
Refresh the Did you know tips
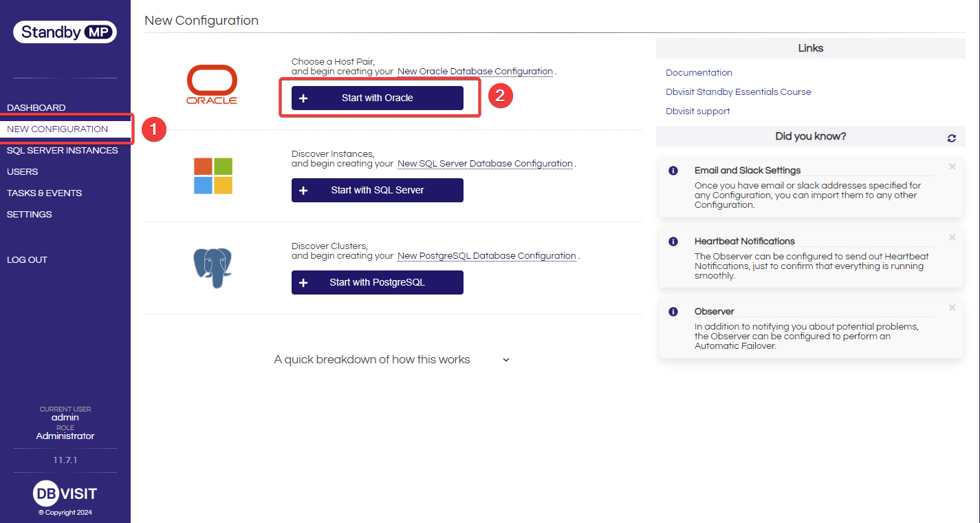pyautogui.click(x=952, y=138)
